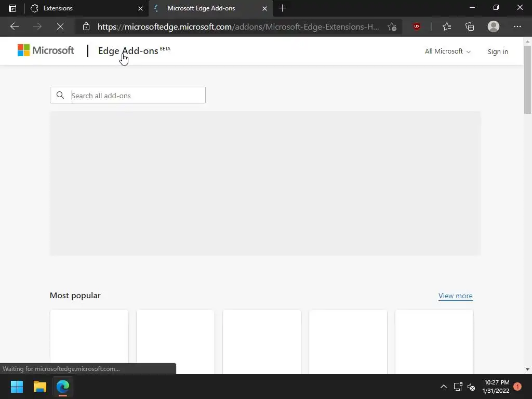Open the Favorites list
Viewport: 532px width, 399px height.
point(447,26)
